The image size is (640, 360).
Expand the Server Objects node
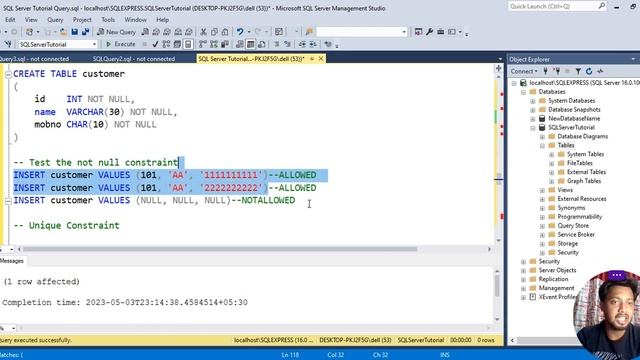coord(523,271)
